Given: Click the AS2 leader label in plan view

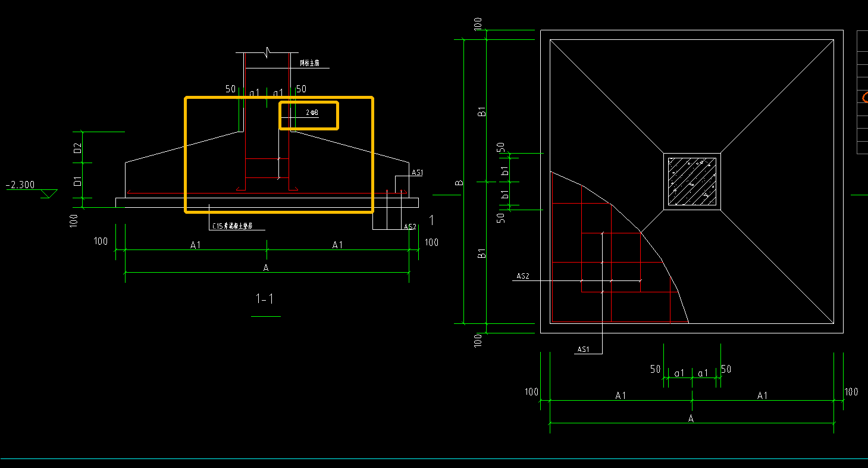Looking at the screenshot, I should [x=522, y=276].
